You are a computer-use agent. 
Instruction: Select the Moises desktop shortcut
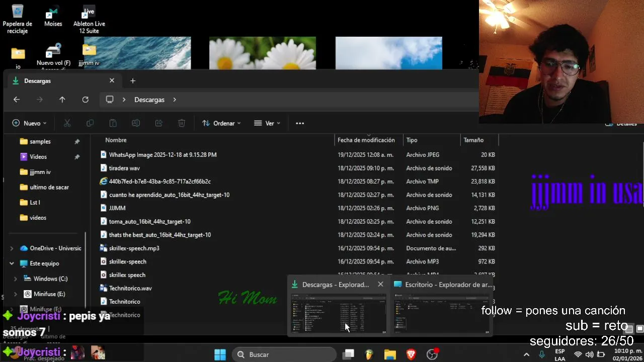pyautogui.click(x=53, y=16)
